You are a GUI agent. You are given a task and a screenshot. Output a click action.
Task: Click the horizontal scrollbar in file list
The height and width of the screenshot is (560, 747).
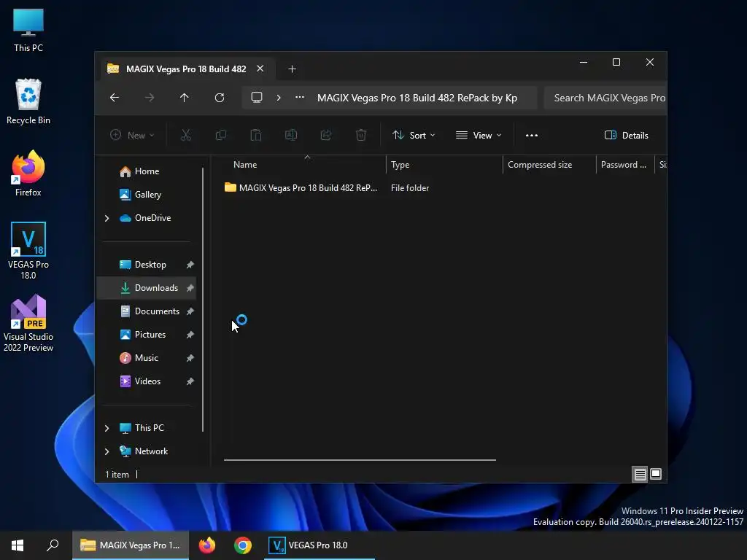(x=360, y=460)
